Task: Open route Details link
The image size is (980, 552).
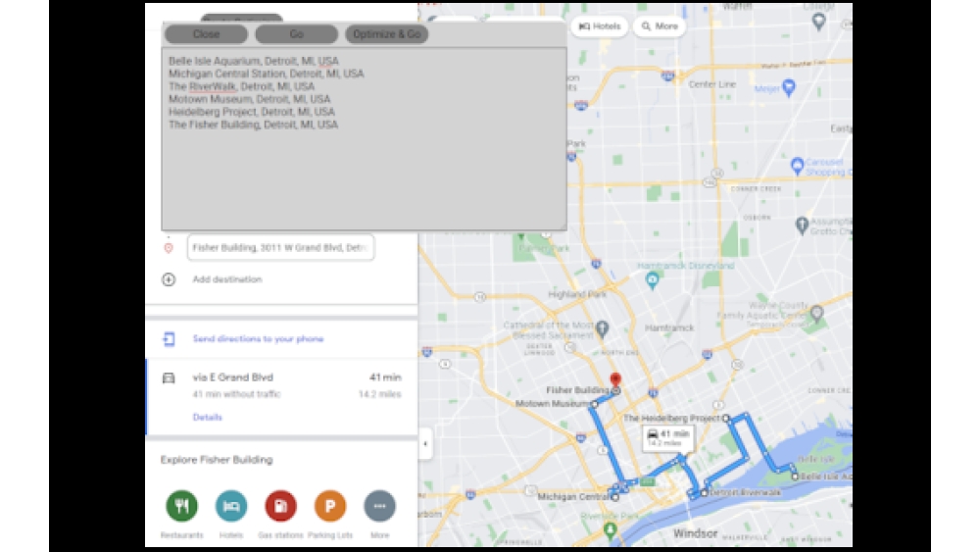Action: [x=208, y=417]
